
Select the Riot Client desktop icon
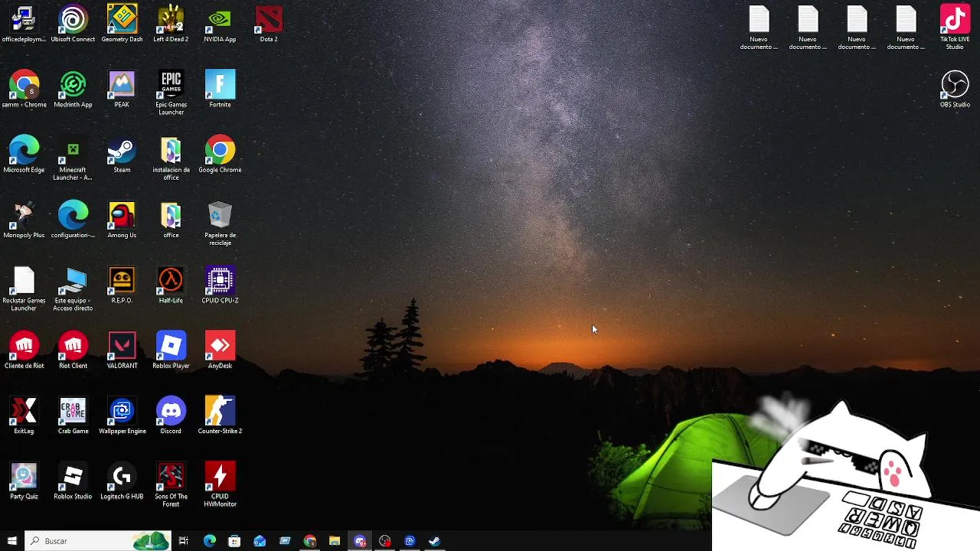point(73,350)
